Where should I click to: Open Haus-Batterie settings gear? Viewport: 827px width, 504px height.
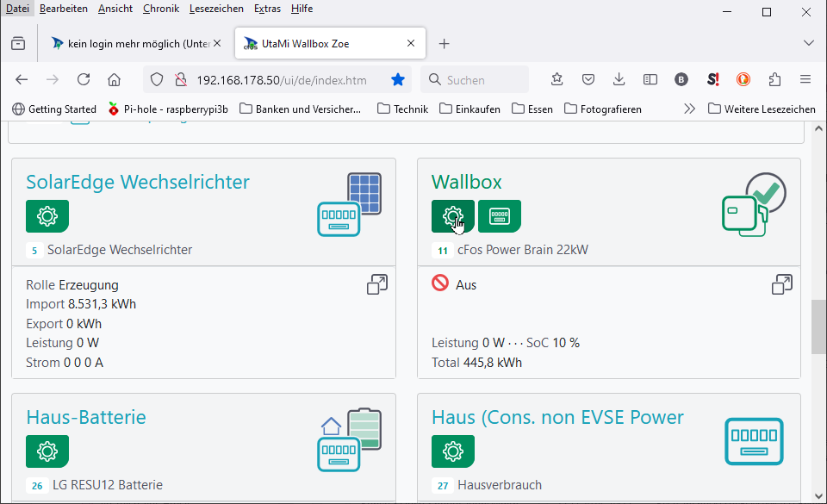pyautogui.click(x=47, y=451)
